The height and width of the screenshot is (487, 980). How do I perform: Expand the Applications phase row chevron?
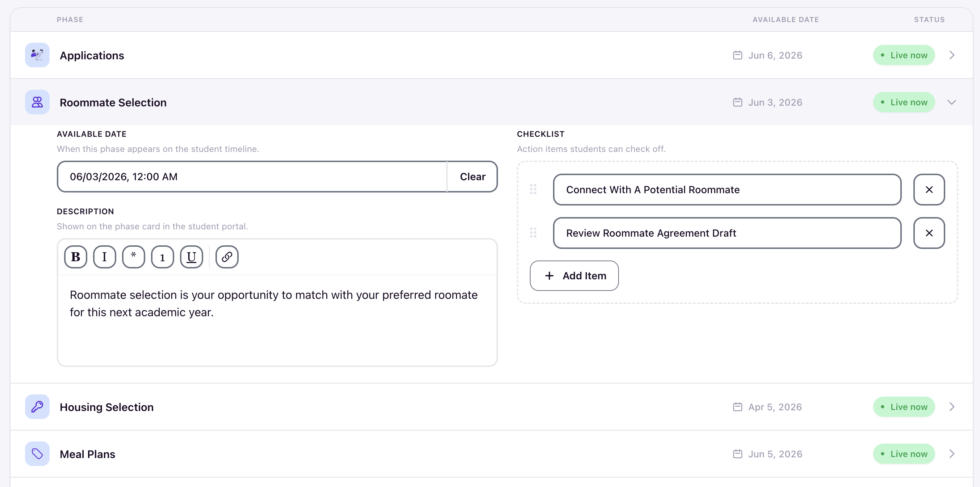[x=952, y=55]
